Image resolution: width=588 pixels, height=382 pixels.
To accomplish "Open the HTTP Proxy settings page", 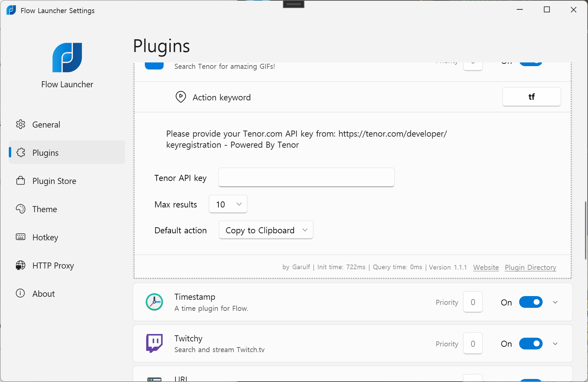I will (67, 265).
